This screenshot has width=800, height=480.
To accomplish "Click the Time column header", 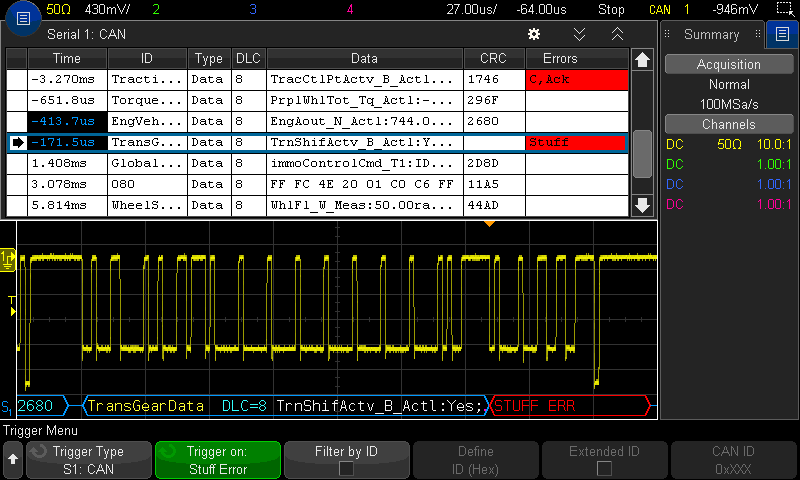I will click(x=67, y=59).
